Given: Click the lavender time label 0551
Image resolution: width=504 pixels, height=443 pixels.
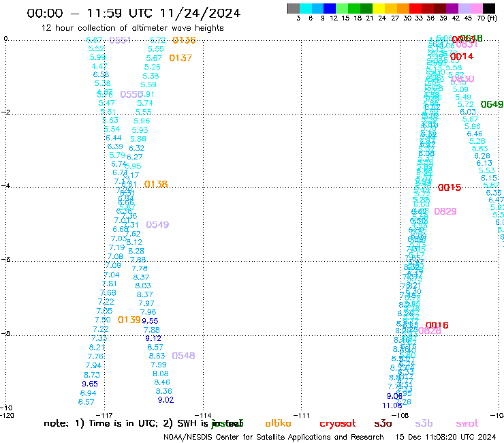Looking at the screenshot, I should point(120,40).
